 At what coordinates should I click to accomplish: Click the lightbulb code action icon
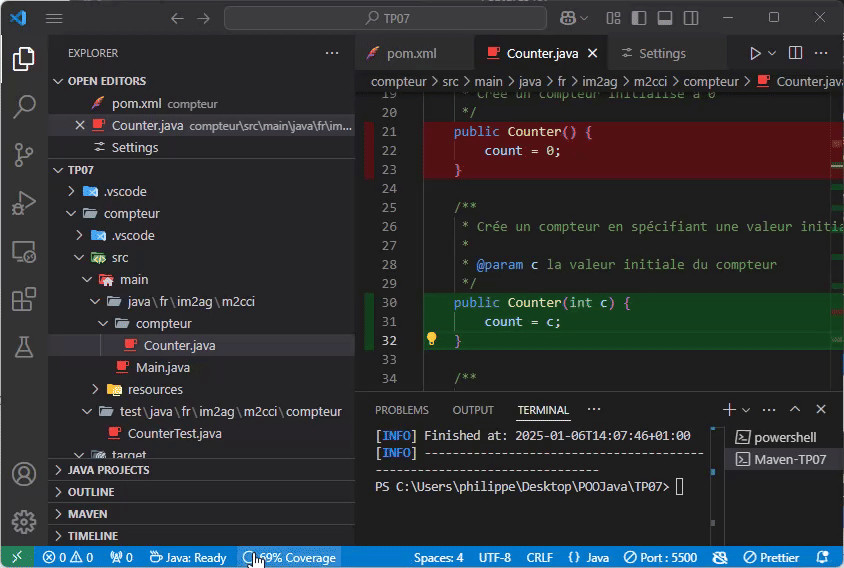tap(432, 339)
